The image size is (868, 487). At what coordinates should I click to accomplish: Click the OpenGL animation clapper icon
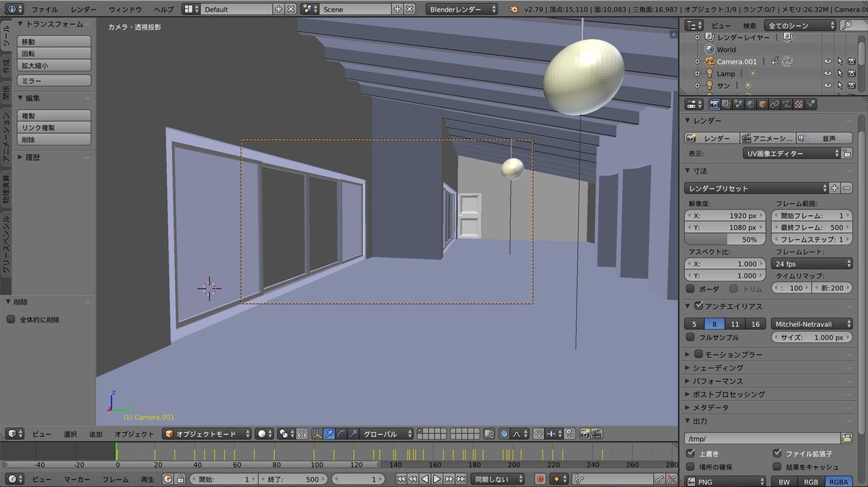[596, 433]
